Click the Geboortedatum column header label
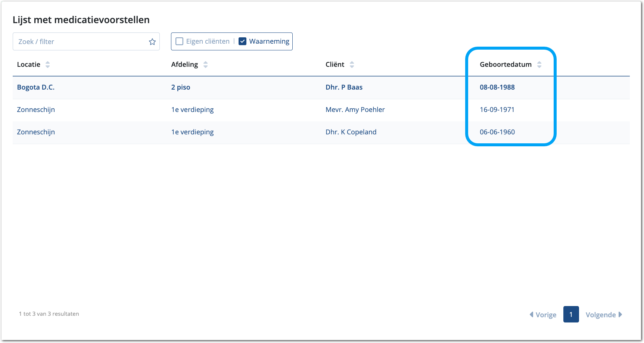Image resolution: width=644 pixels, height=343 pixels. coord(505,65)
